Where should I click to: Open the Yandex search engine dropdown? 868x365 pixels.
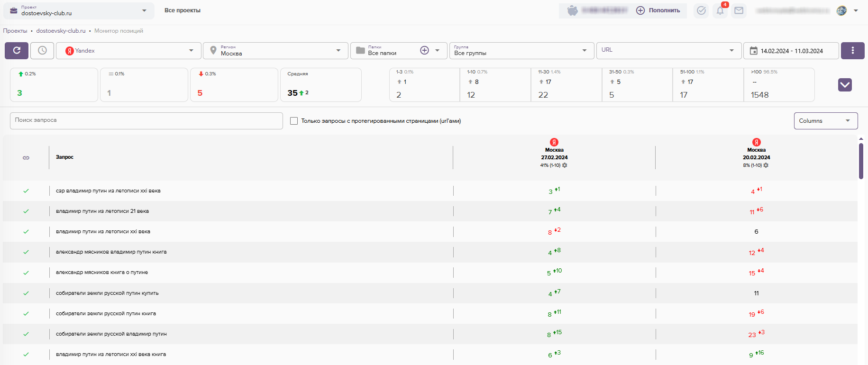(129, 51)
